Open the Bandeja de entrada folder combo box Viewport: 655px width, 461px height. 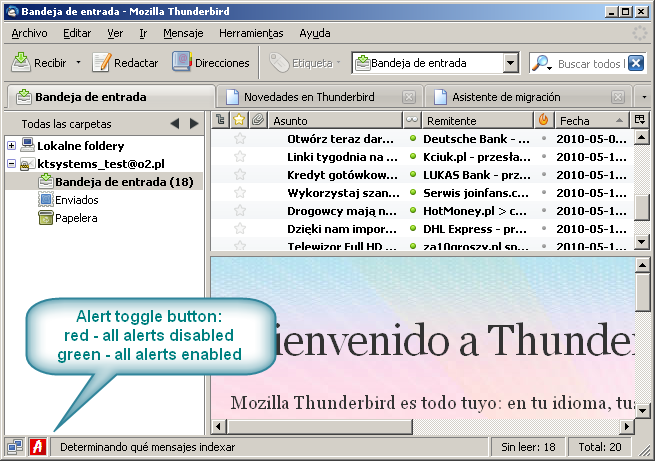[436, 63]
